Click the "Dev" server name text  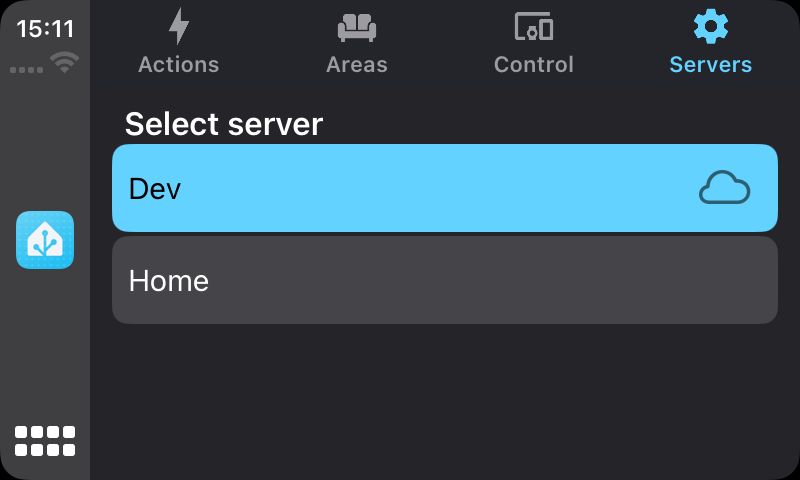pyautogui.click(x=155, y=188)
